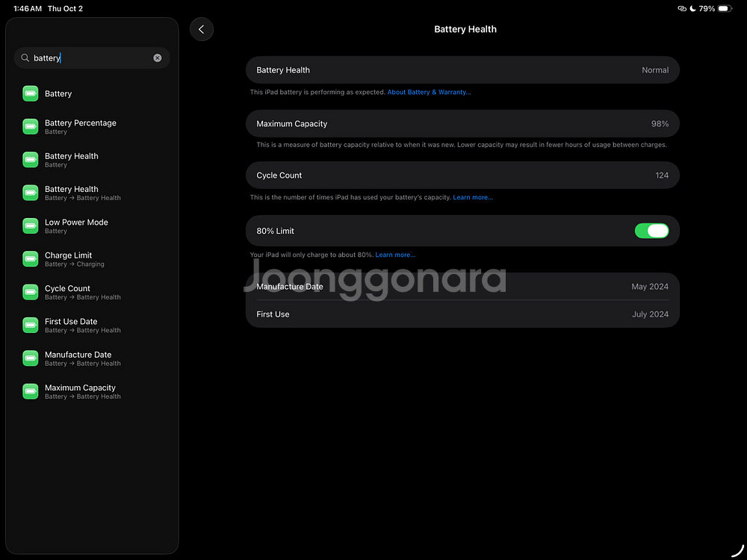Focus the battery search input field
The image size is (747, 560).
(90, 57)
